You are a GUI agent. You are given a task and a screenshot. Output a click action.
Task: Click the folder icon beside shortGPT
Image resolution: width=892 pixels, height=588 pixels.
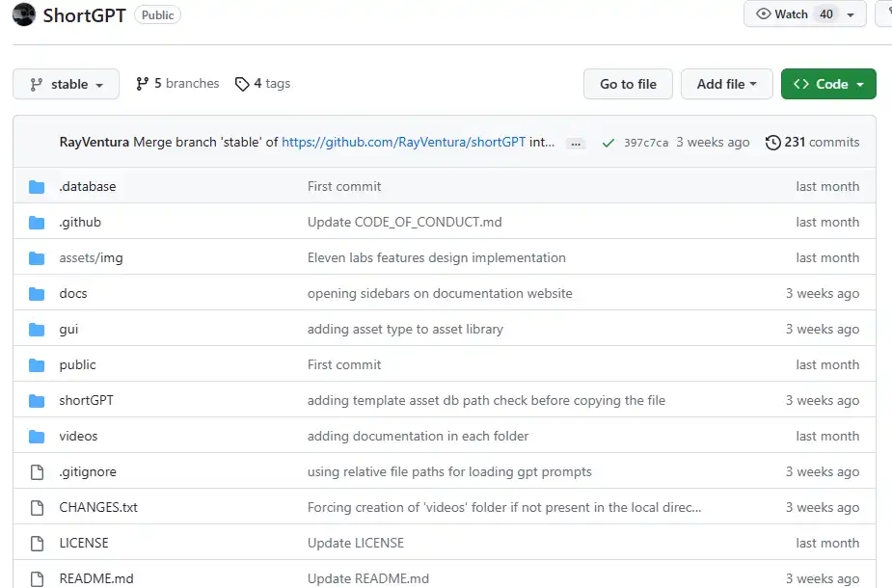coord(37,401)
